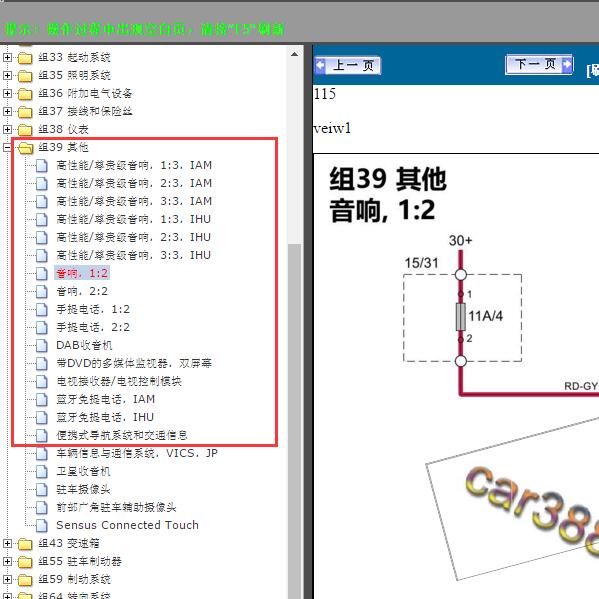Screen dimensions: 599x599
Task: Open 前部广角驻车辅助摄像头 page
Action: tap(116, 507)
